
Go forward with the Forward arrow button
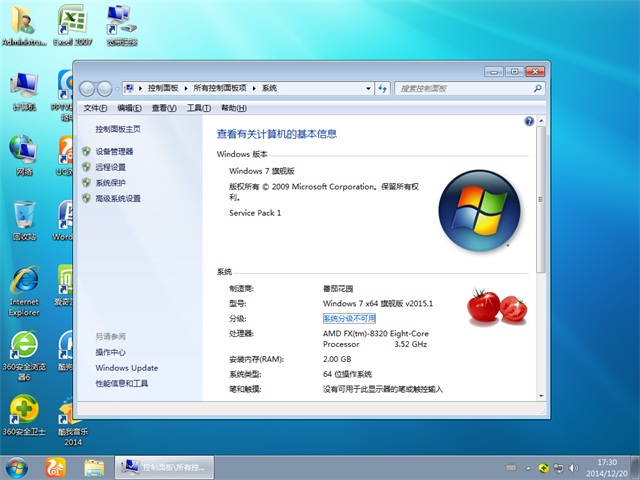point(104,89)
